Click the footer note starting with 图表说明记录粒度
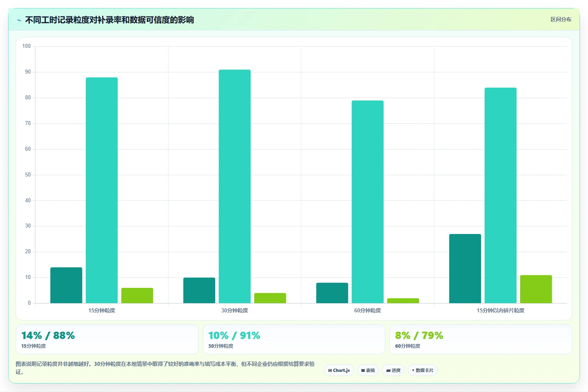This screenshot has height=392, width=588. (165, 368)
